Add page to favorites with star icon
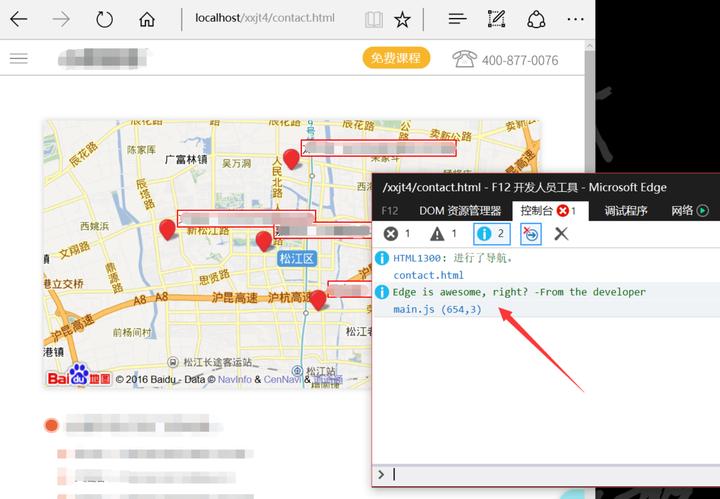 402,19
